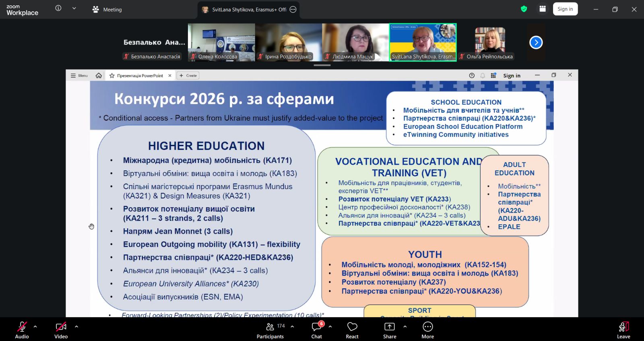Select Олена Колосова video thumbnail

(221, 42)
